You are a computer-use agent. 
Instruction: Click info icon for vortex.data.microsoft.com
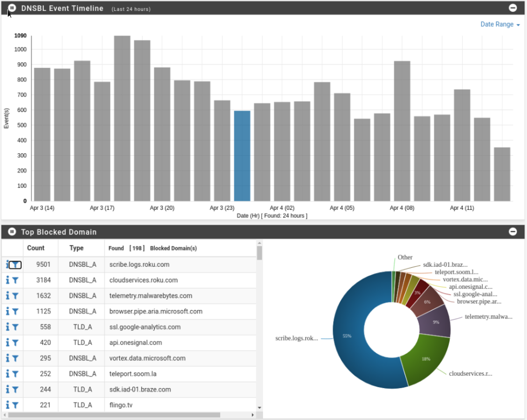7,358
